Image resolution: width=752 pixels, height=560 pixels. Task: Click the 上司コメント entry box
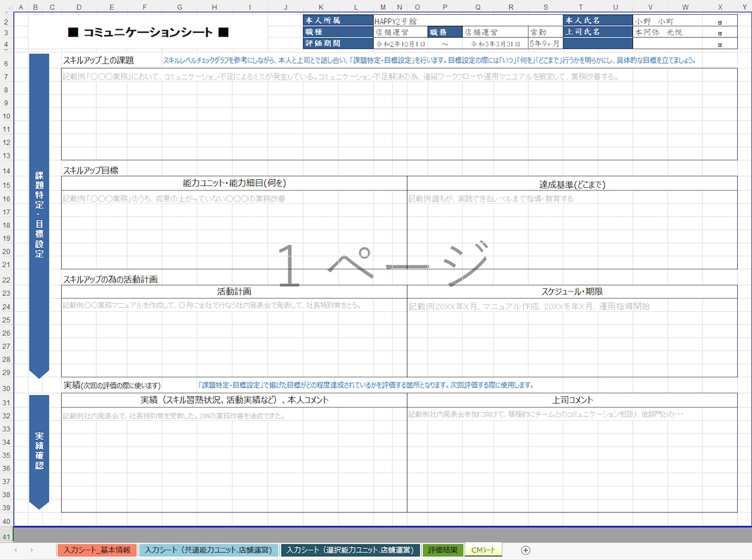[x=572, y=460]
